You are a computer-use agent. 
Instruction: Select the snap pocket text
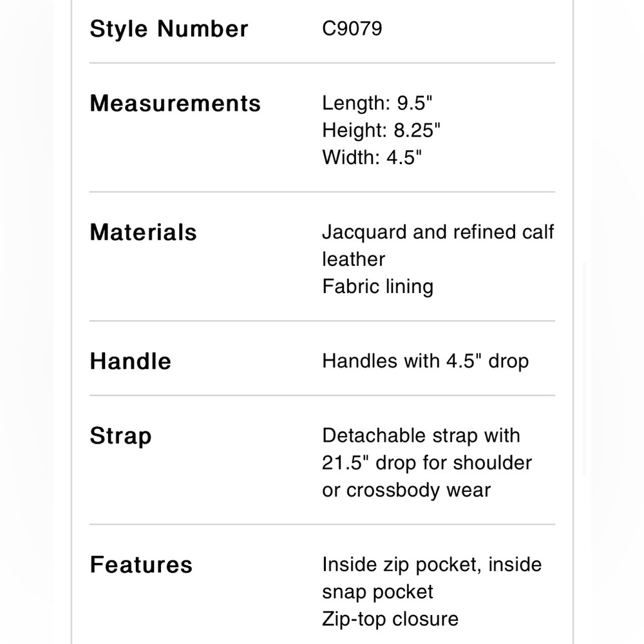[377, 592]
